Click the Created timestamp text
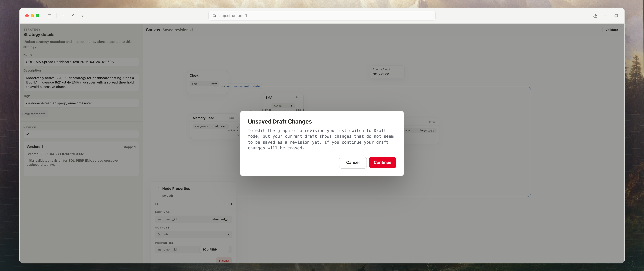The height and width of the screenshot is (271, 644). pos(55,154)
